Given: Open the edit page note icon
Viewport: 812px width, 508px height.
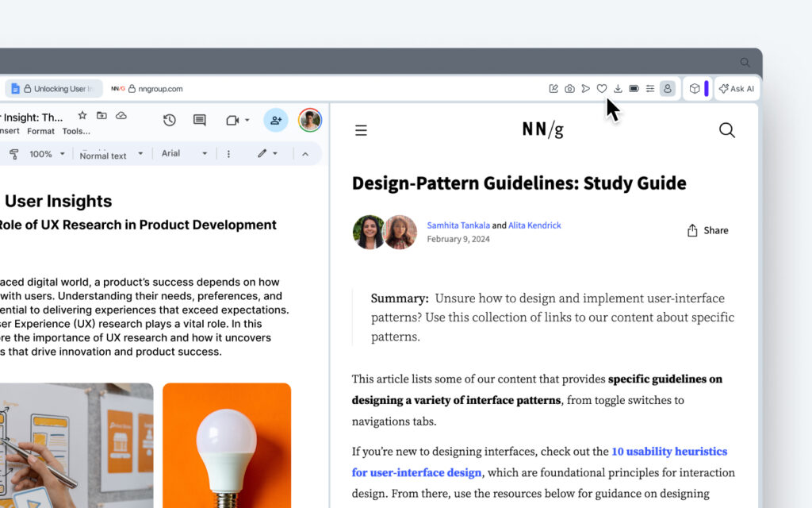Looking at the screenshot, I should click(553, 89).
